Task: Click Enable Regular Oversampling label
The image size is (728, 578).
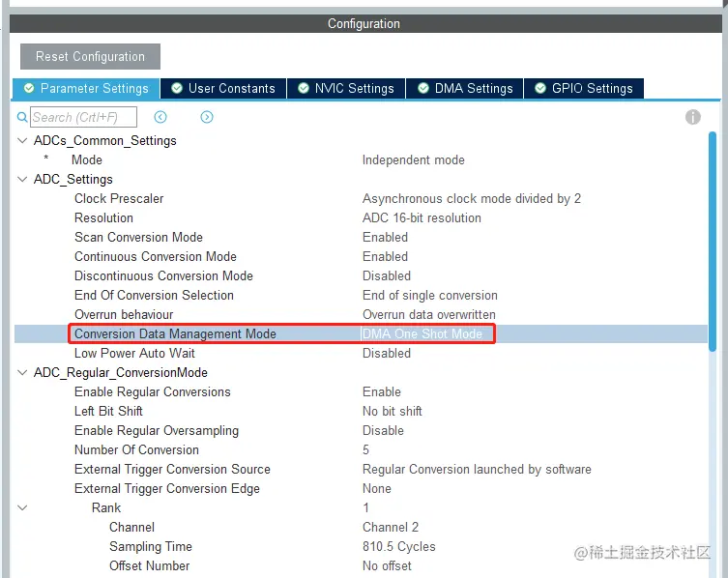Action: coord(157,431)
